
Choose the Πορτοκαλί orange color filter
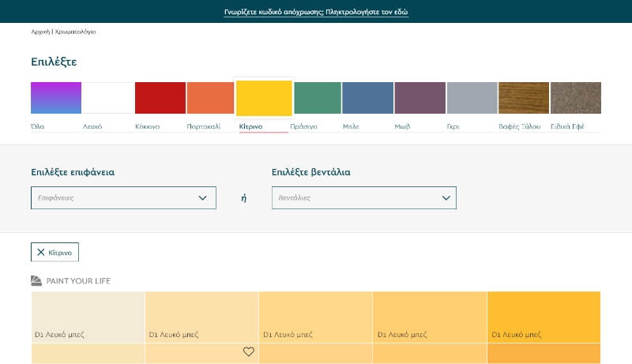click(x=210, y=98)
